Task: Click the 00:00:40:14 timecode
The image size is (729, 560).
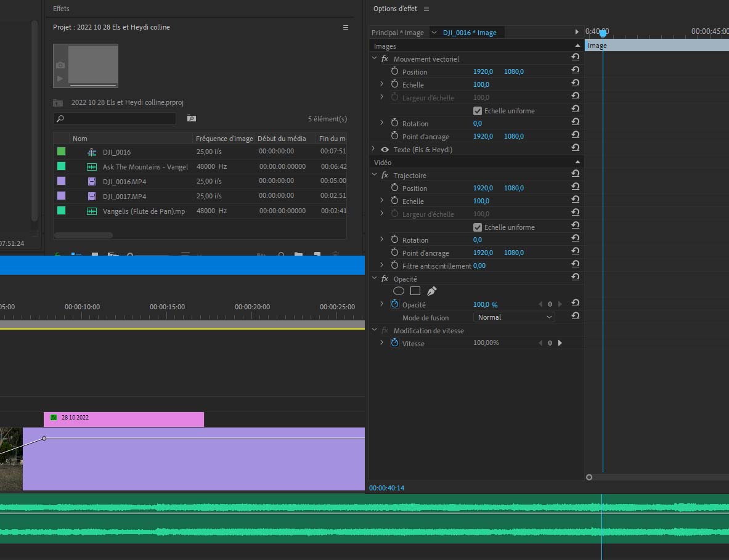Action: 386,488
